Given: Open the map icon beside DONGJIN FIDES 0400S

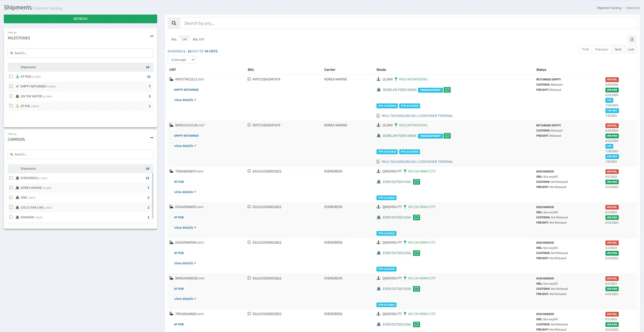Looking at the screenshot, I should click(x=447, y=90).
